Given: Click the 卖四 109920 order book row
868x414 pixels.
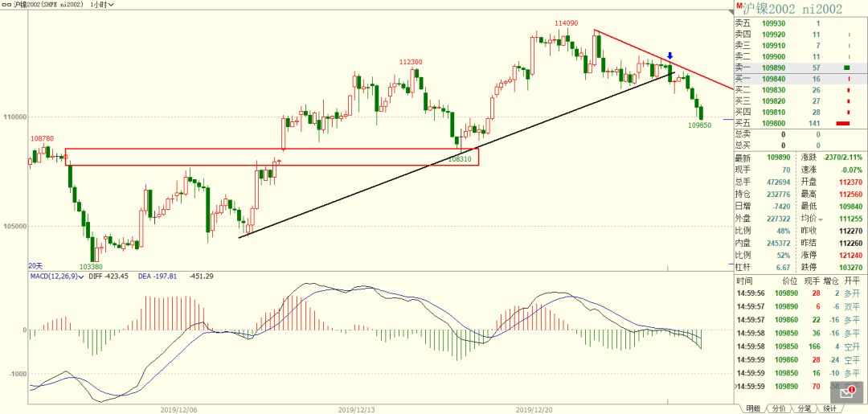Looking at the screenshot, I should [x=800, y=35].
